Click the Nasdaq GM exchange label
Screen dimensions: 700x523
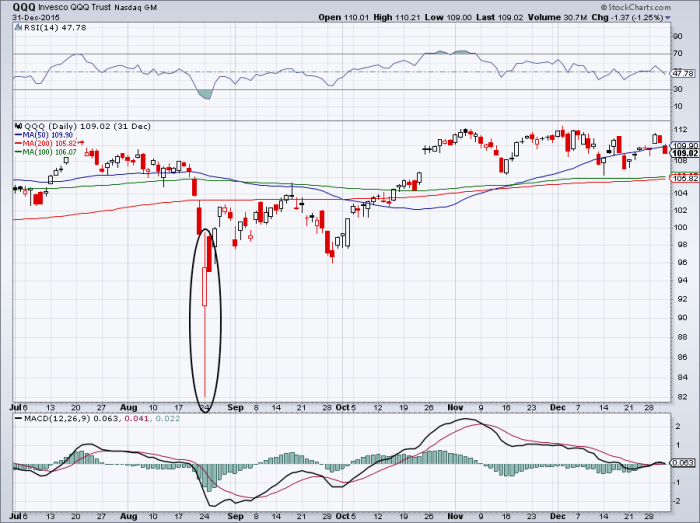(136, 8)
